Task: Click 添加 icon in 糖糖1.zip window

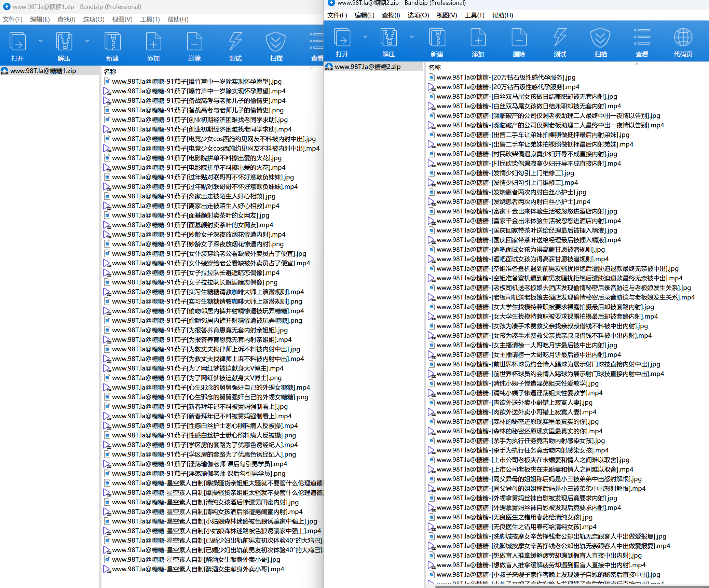Action: click(x=153, y=41)
